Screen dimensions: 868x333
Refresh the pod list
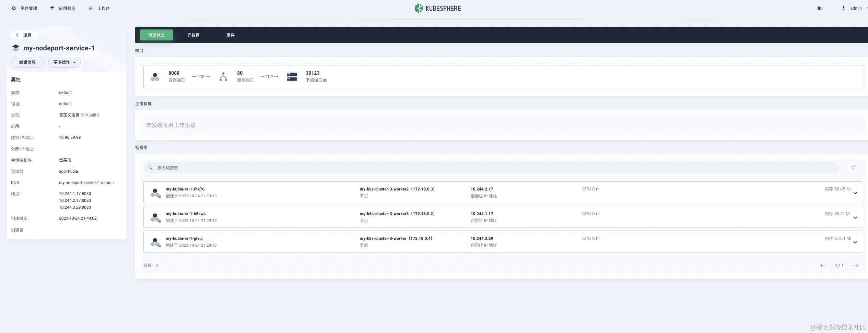click(853, 168)
